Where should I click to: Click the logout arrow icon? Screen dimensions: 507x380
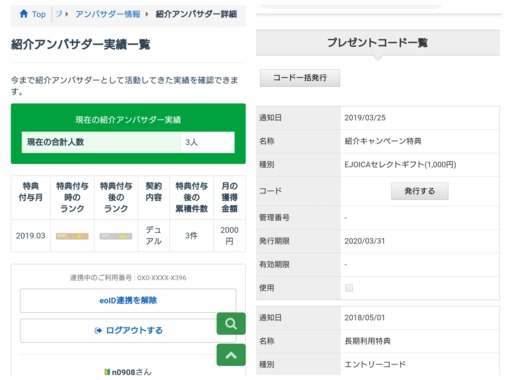click(98, 330)
